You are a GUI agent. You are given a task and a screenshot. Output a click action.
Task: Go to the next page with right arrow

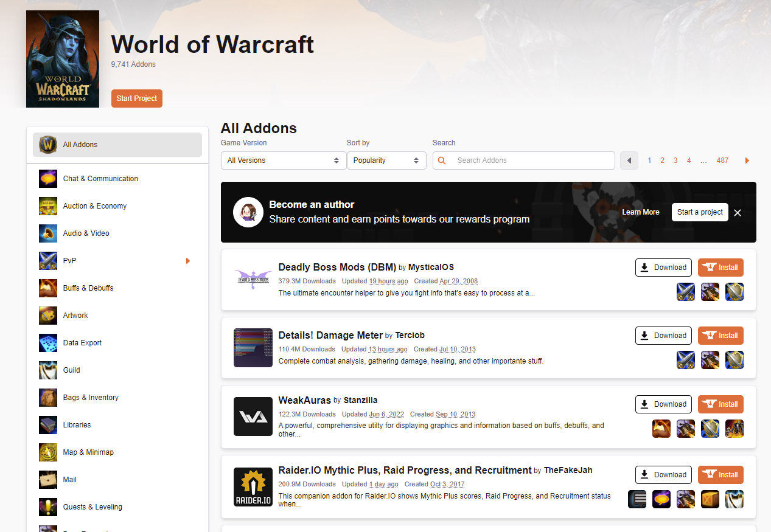[747, 161]
